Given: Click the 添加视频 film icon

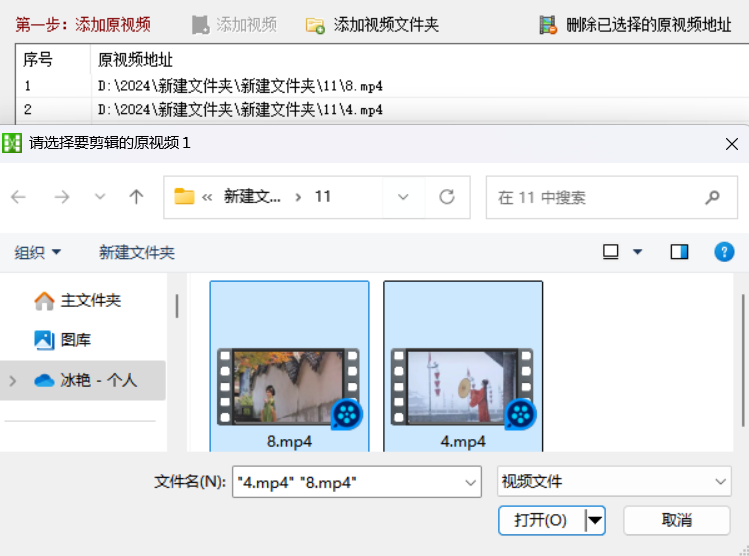Looking at the screenshot, I should (201, 25).
